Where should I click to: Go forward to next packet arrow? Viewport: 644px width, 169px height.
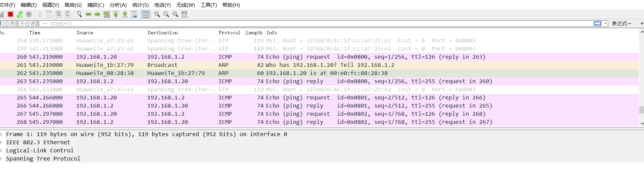98,14
